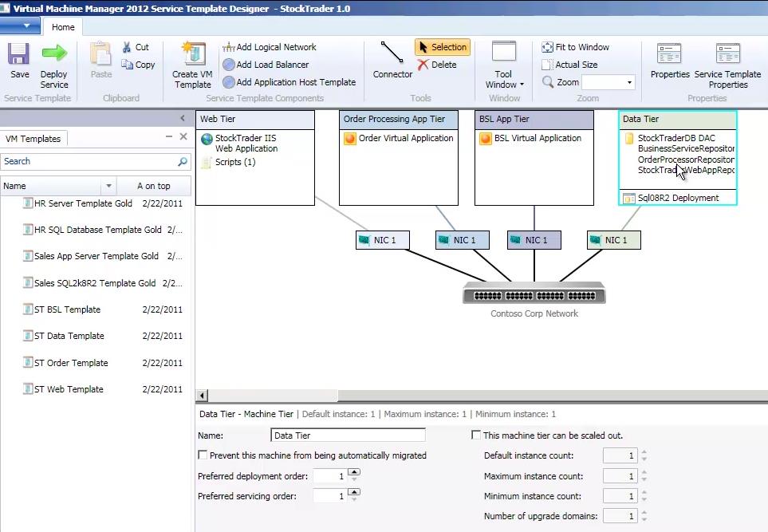Viewport: 768px width, 532px height.
Task: Select ST BSL Template
Action: coord(102,309)
